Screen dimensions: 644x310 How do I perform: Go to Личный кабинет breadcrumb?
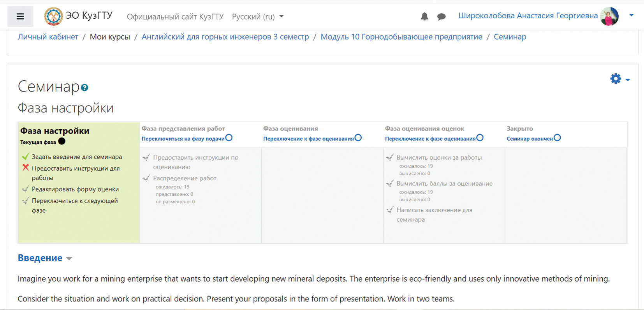click(x=48, y=37)
